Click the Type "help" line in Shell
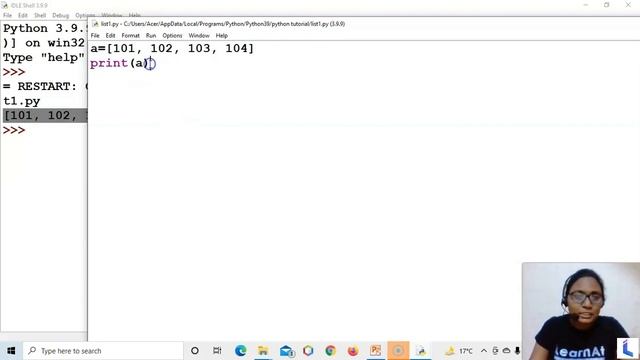This screenshot has height=360, width=640. (x=44, y=58)
